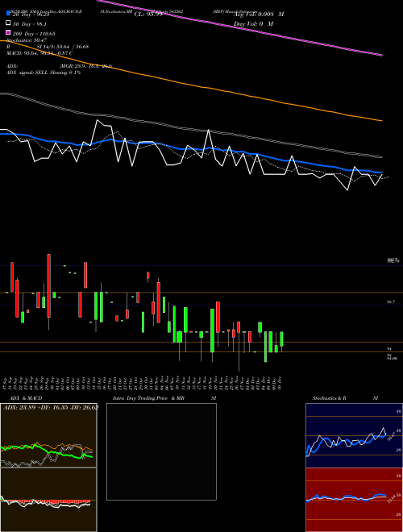Click the 'MACD: 95.64' values line
Viewport: 403px width, 532px height.
pyautogui.click(x=39, y=53)
